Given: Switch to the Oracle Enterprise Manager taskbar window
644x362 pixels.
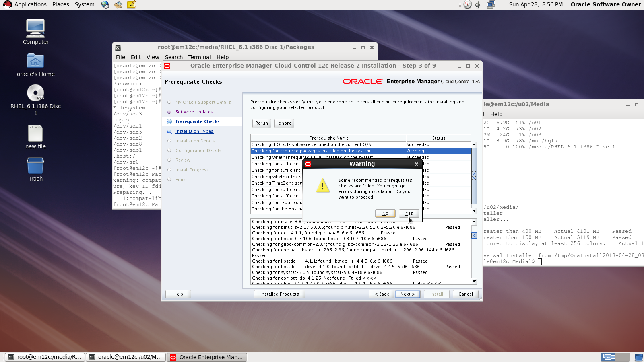Looking at the screenshot, I should tap(206, 357).
